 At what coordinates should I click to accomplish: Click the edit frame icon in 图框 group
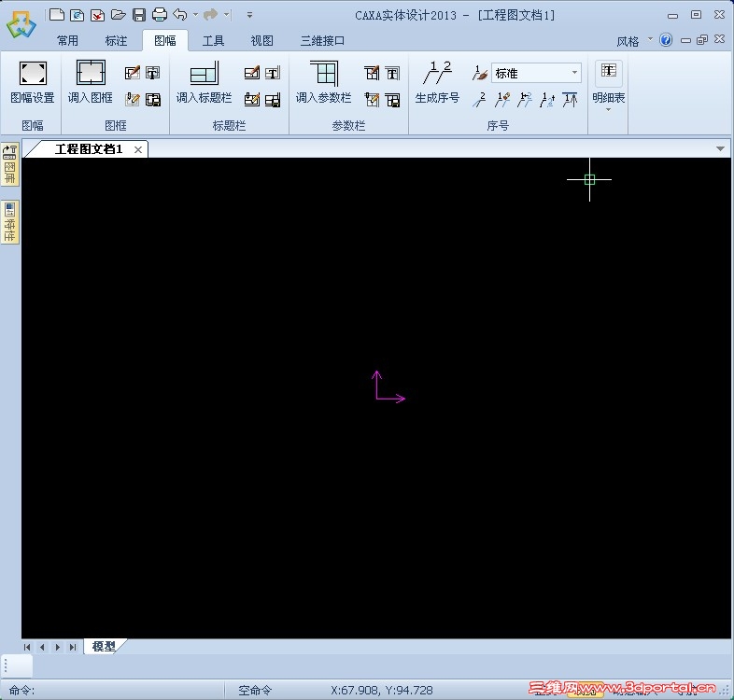point(133,99)
